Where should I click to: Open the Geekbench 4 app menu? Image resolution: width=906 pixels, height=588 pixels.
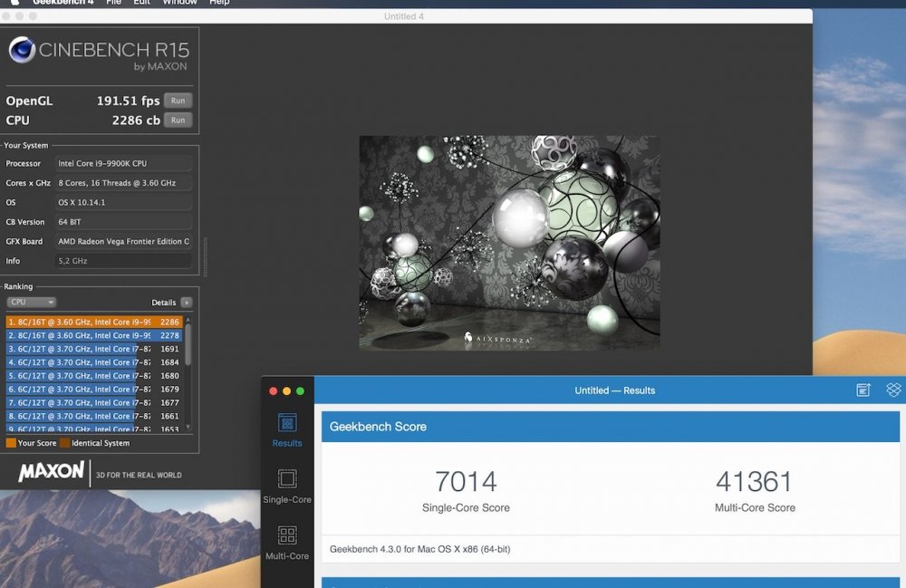63,3
